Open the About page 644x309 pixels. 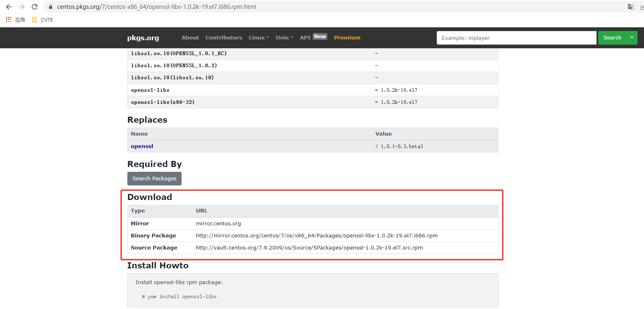pyautogui.click(x=190, y=37)
